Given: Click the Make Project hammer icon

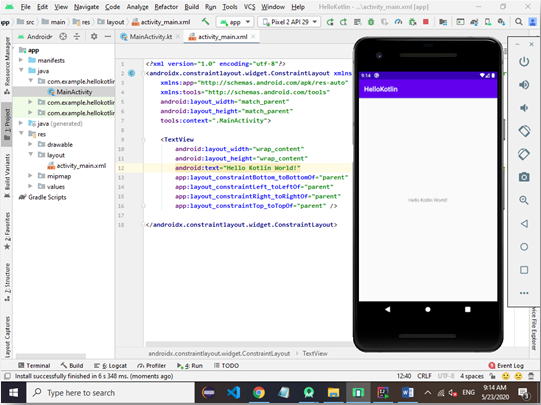Looking at the screenshot, I should coord(206,22).
